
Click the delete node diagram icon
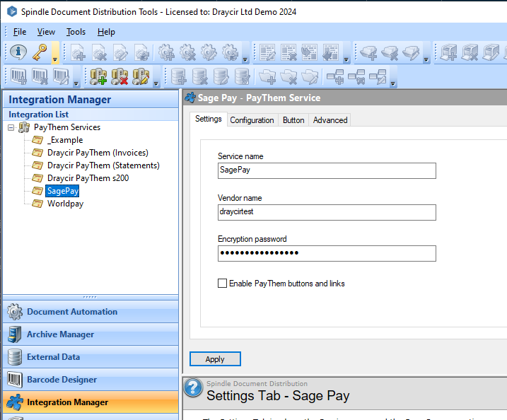coord(356,77)
